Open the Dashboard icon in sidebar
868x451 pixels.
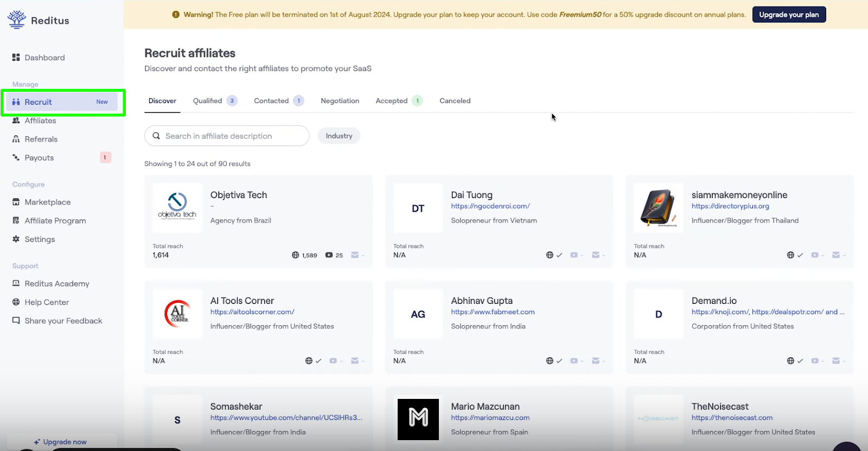pos(16,58)
